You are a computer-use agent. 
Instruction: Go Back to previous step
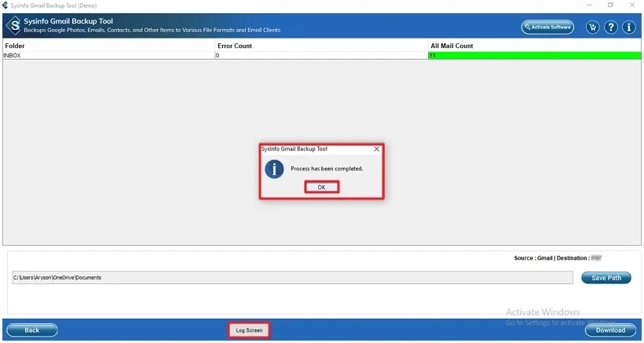pyautogui.click(x=32, y=330)
